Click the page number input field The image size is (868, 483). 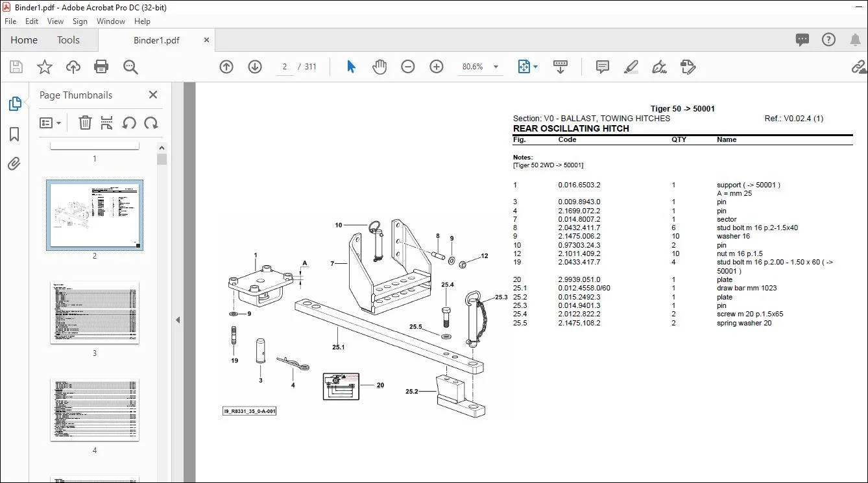[285, 67]
